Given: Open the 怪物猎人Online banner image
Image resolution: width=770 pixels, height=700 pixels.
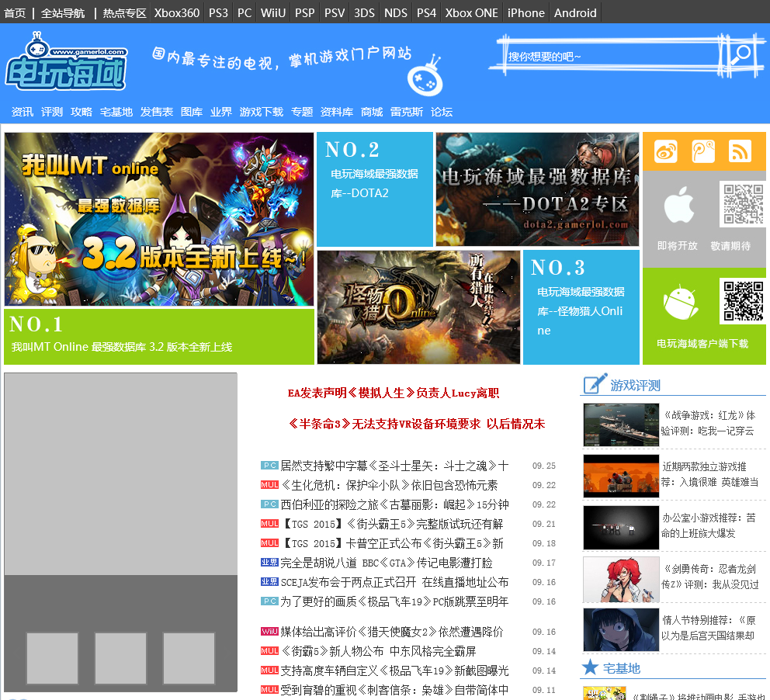Looking at the screenshot, I should click(x=418, y=307).
